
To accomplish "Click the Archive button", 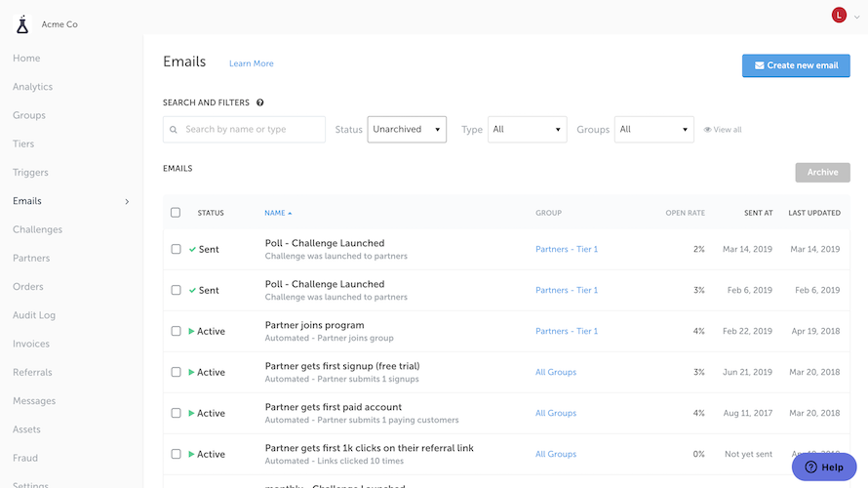I will [x=822, y=173].
